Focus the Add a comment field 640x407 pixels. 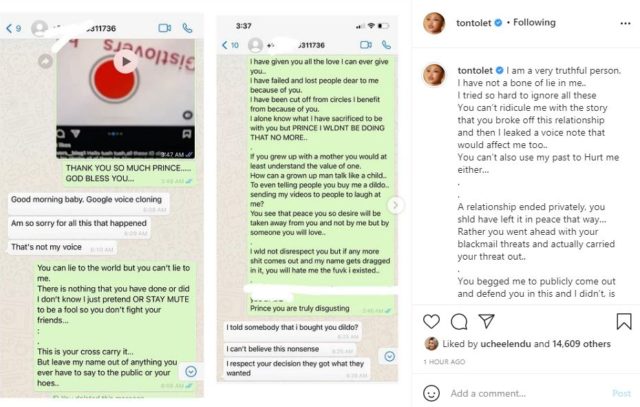click(x=527, y=394)
